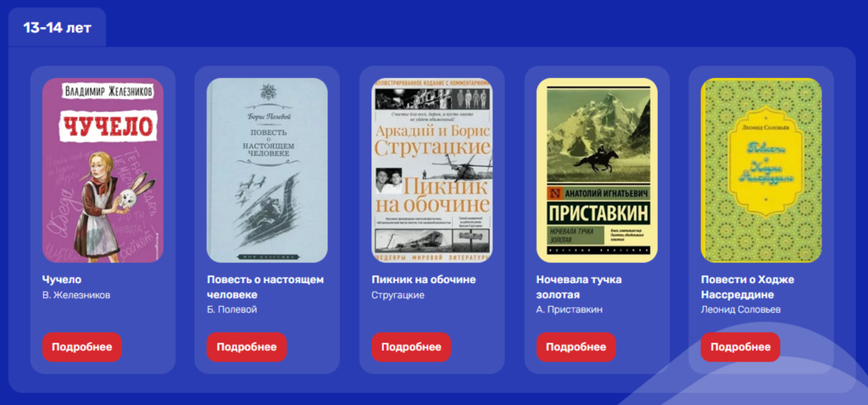Select author name А. Приставкин

(x=569, y=309)
